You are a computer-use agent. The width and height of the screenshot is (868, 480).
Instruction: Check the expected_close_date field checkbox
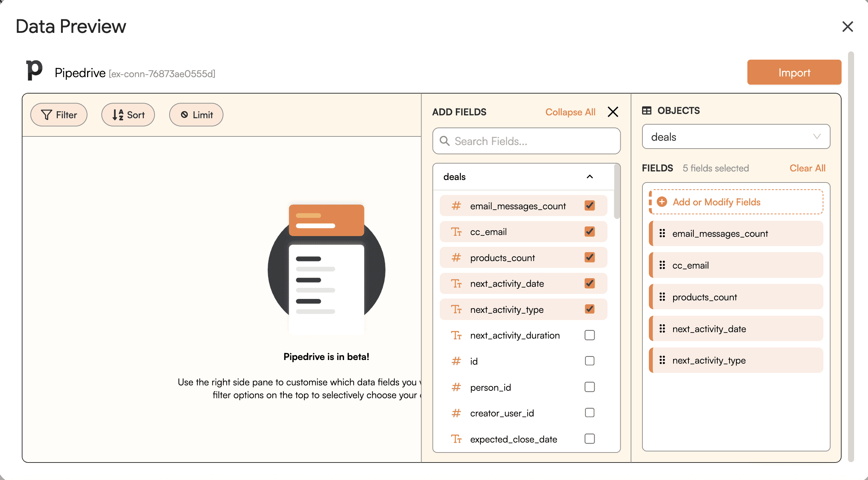pos(590,439)
